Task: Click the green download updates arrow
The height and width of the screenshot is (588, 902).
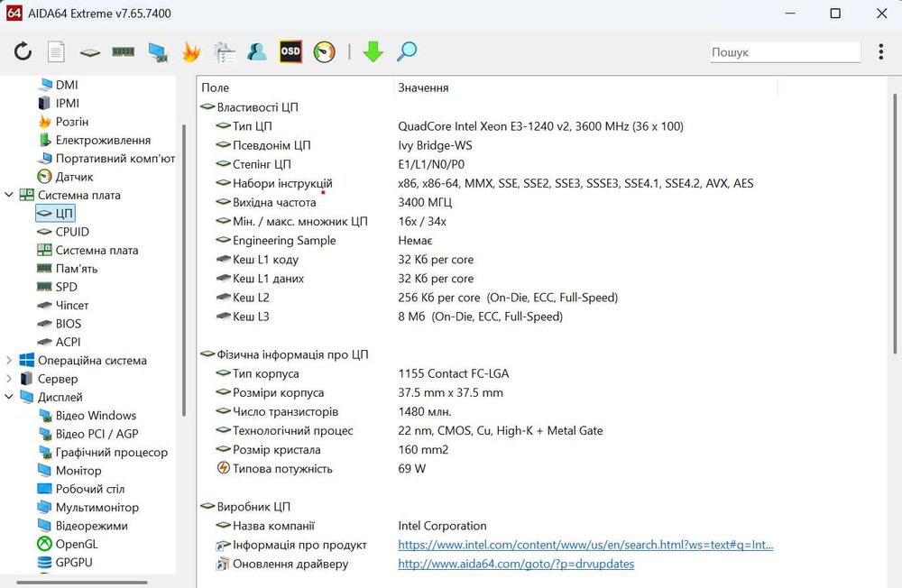Action: pyautogui.click(x=373, y=51)
